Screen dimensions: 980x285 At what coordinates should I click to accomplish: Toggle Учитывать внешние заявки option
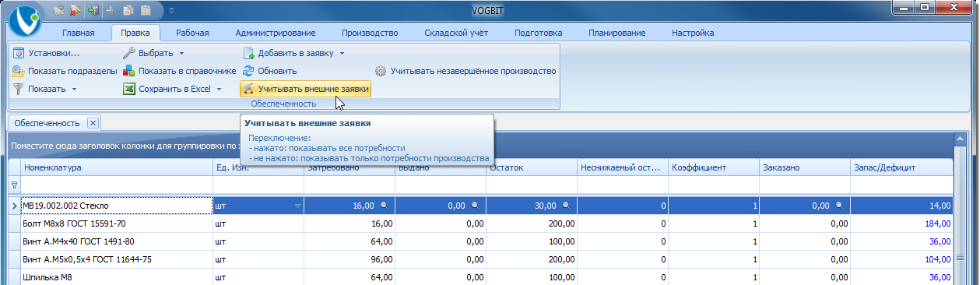[x=305, y=89]
